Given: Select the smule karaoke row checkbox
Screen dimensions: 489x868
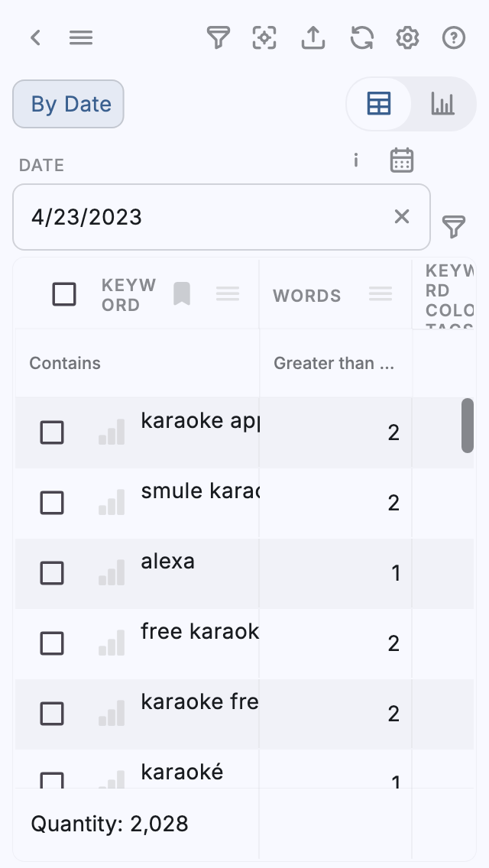Looking at the screenshot, I should coord(52,503).
